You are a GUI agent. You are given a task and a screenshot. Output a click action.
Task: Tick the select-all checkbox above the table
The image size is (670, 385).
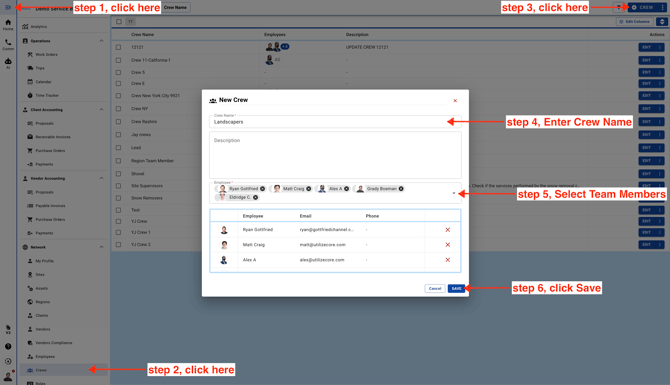[x=119, y=21]
